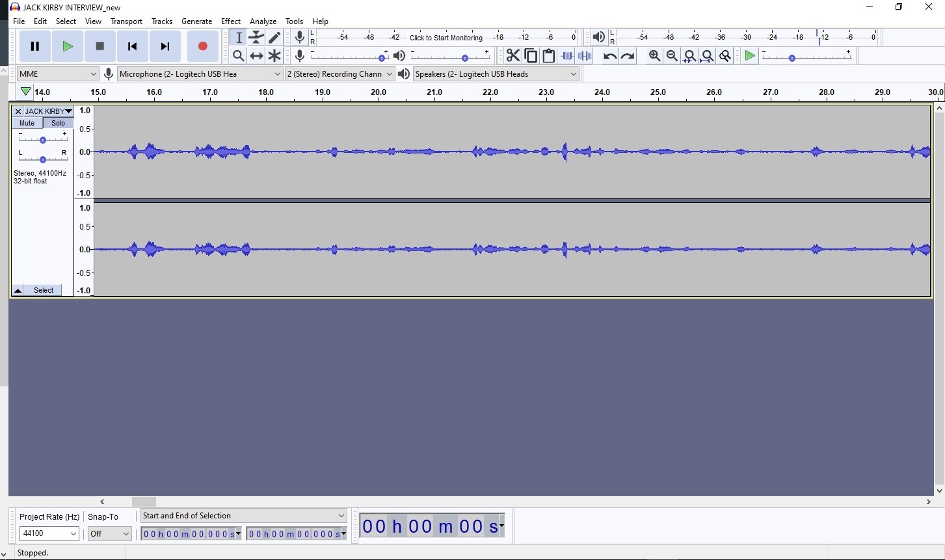Click Fit selection to width icon
The width and height of the screenshot is (945, 560).
(x=689, y=56)
